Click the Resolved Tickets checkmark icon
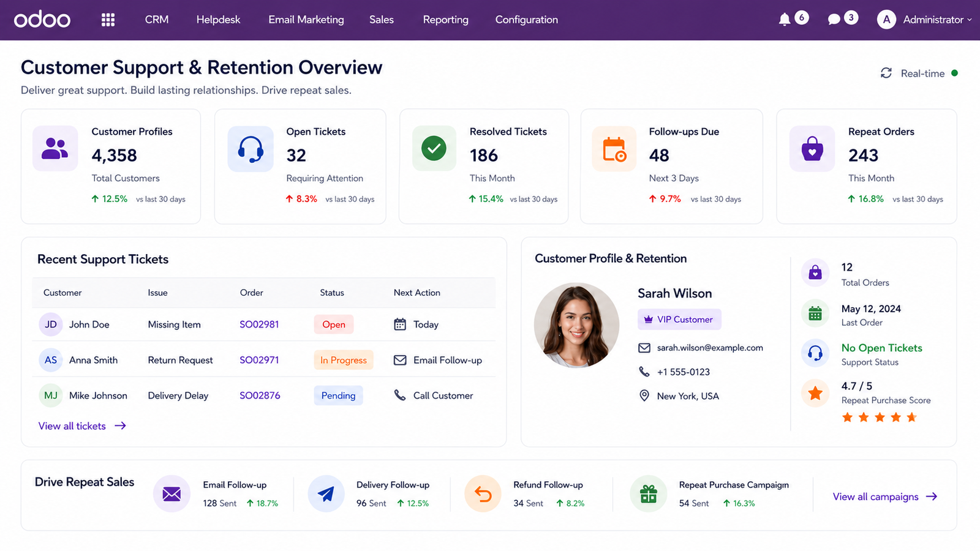Viewport: 980px width, 551px height. (434, 148)
